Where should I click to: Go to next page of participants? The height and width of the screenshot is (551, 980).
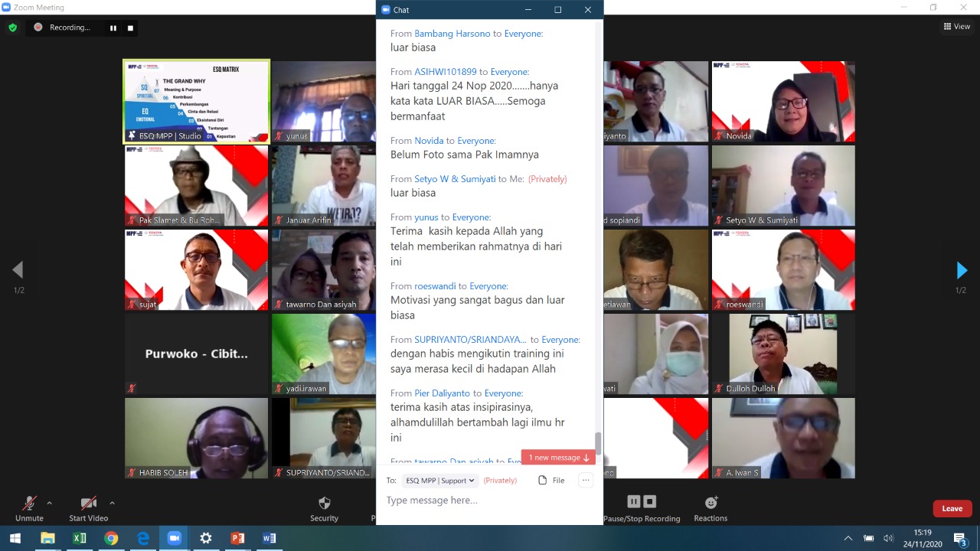click(962, 270)
